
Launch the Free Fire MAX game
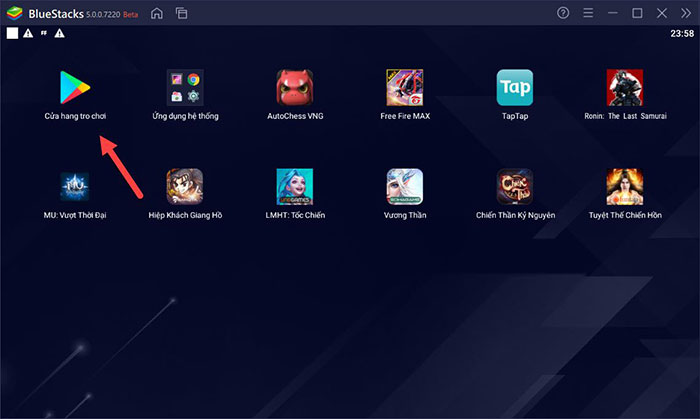405,88
